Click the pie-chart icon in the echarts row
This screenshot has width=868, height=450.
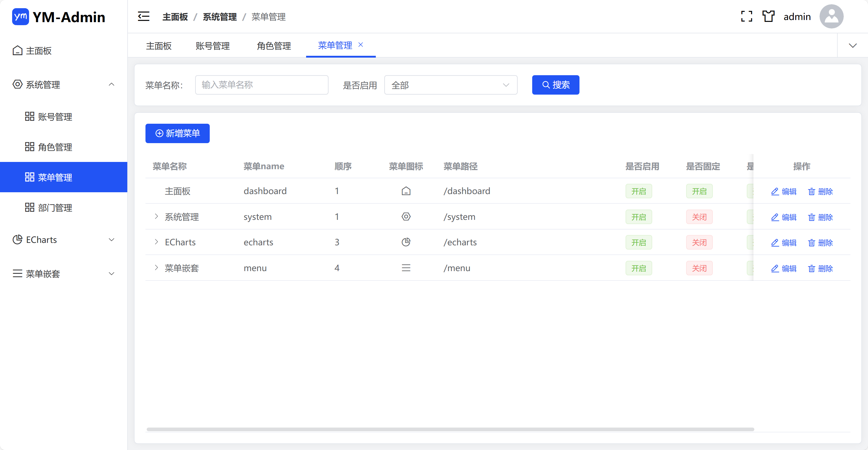[406, 242]
